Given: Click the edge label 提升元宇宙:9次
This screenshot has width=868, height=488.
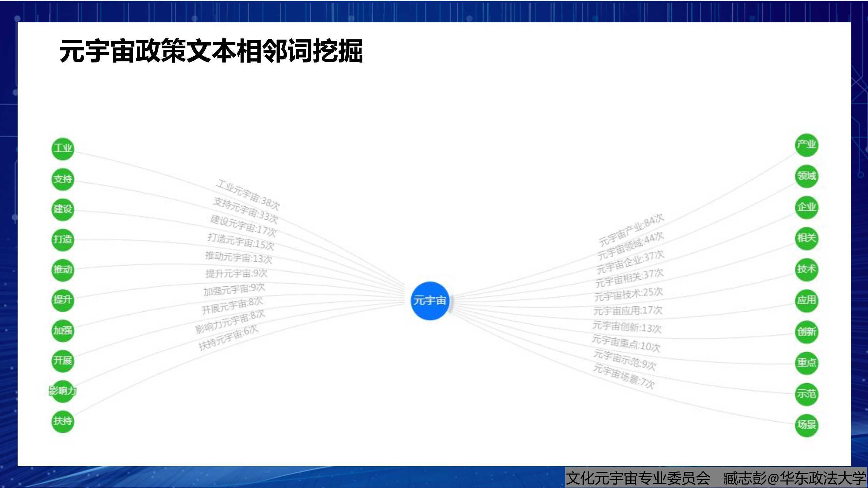Looking at the screenshot, I should pyautogui.click(x=236, y=273).
